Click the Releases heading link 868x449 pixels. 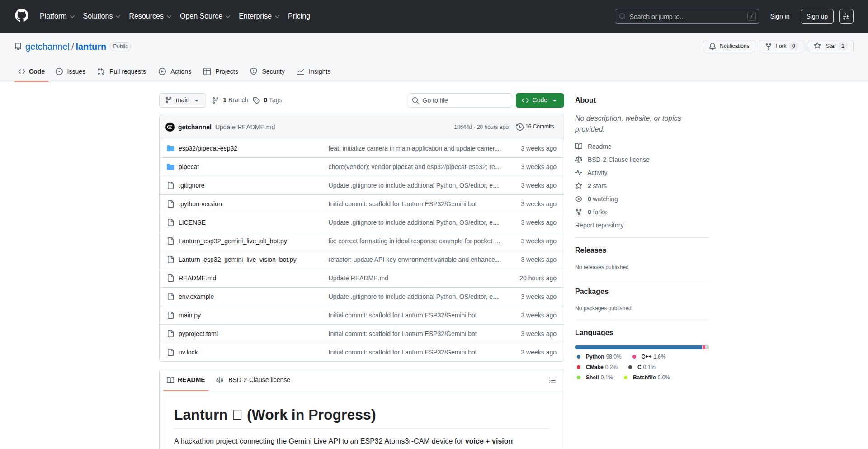[x=590, y=250]
